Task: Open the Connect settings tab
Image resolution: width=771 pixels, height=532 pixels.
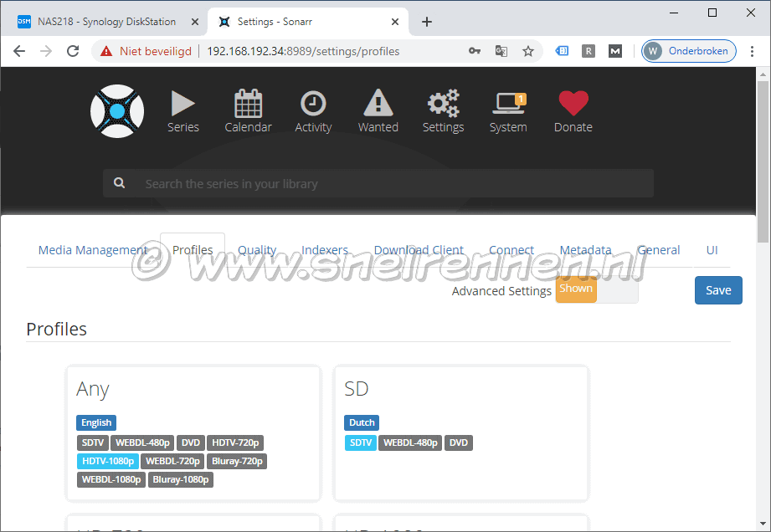Action: coord(511,250)
